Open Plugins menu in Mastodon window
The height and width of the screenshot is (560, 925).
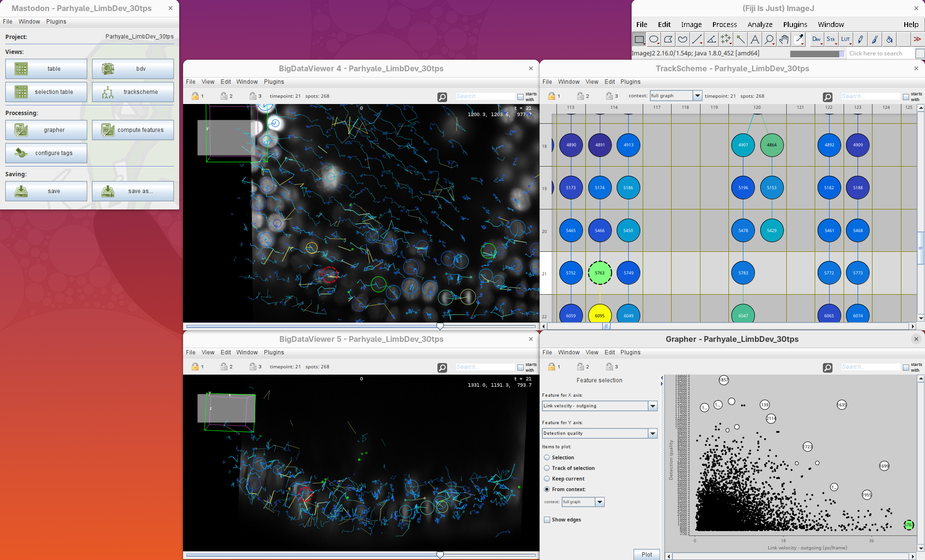[x=56, y=22]
